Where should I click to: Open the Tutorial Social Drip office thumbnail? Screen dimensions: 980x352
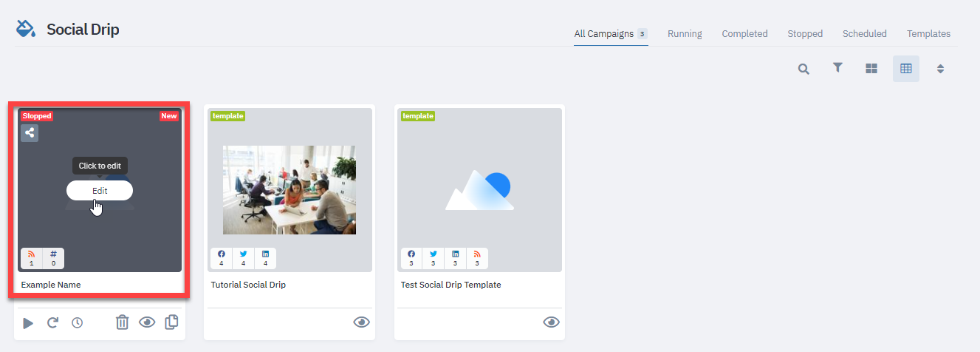[289, 190]
